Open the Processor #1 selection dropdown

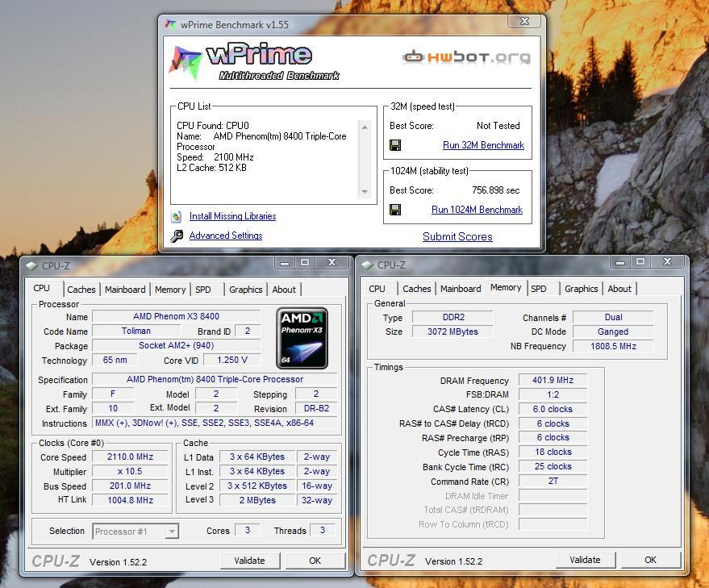[x=172, y=532]
